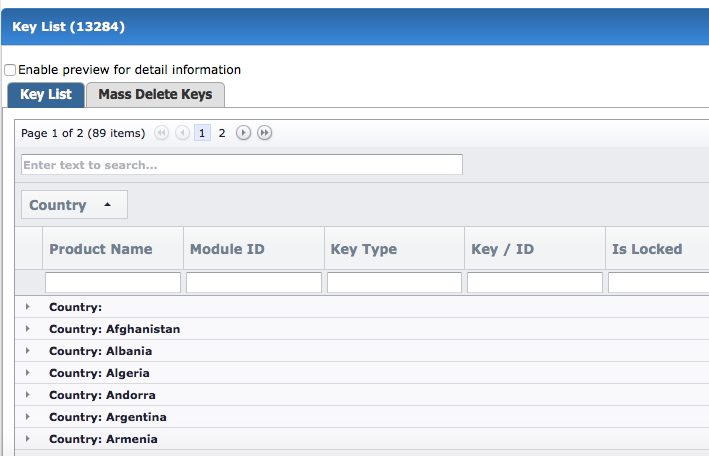Screen dimensions: 709x456
Task: Click the 'Country: Albania' row text
Action: (100, 351)
